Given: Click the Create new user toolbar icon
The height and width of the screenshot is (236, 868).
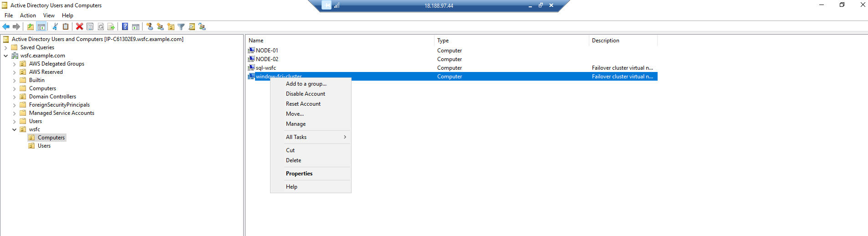Looking at the screenshot, I should tap(150, 27).
